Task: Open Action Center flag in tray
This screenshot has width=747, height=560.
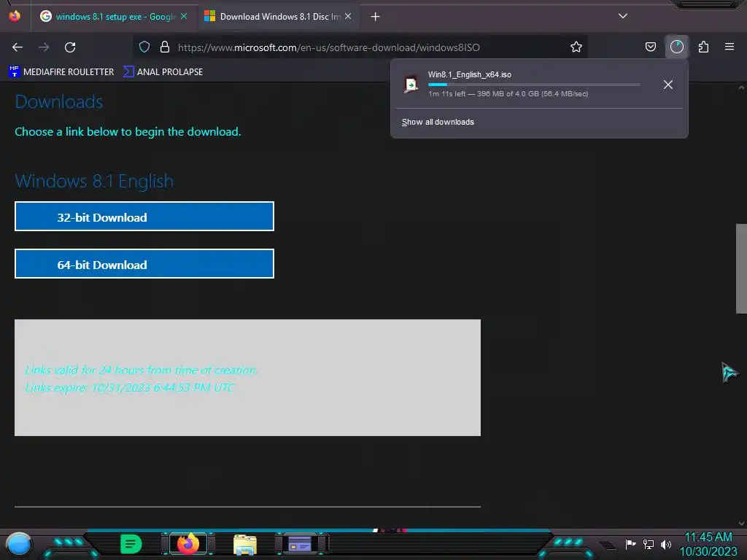Action: (x=631, y=544)
